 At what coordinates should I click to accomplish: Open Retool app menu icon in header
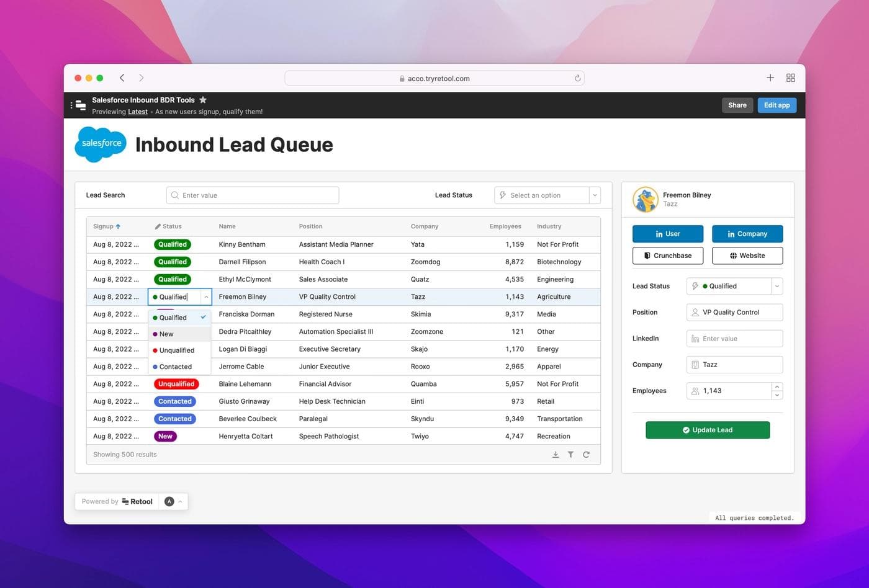80,105
